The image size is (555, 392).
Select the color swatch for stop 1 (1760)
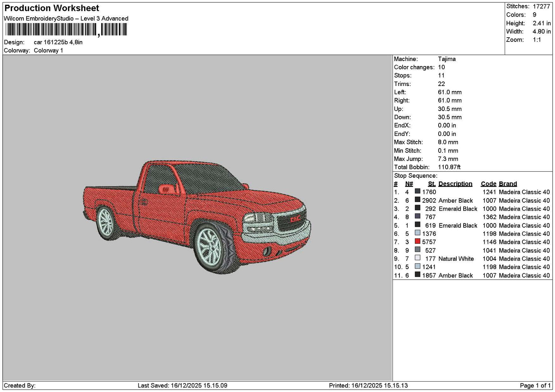[417, 191]
